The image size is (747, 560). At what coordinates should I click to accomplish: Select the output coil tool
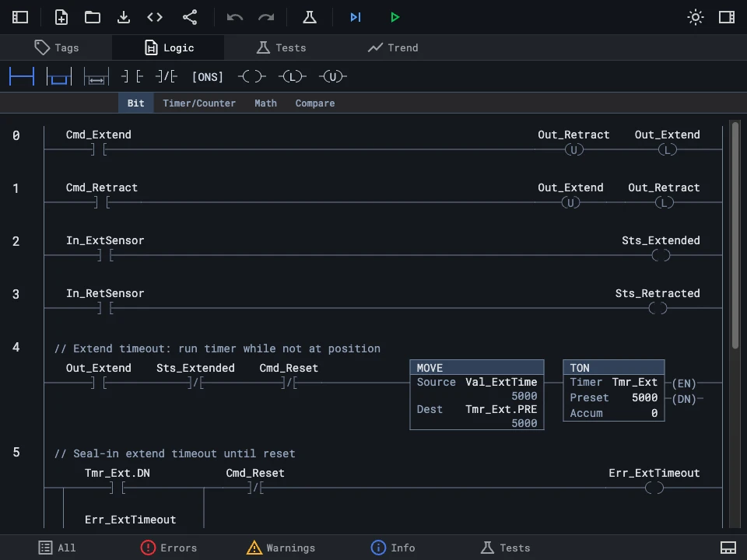252,76
